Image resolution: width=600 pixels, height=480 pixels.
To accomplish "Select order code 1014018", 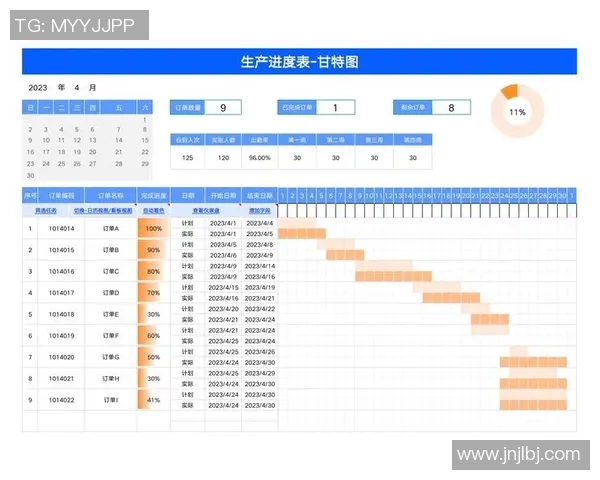I will click(x=61, y=314).
